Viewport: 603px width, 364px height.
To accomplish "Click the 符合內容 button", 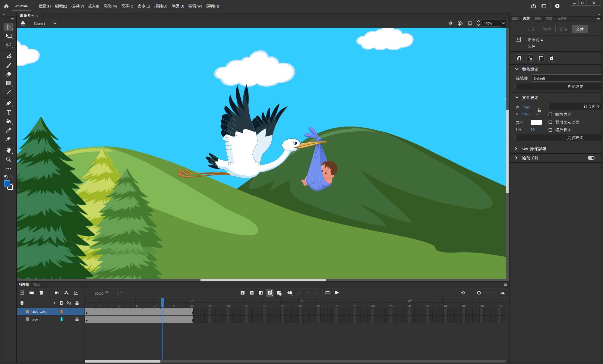I will point(575,106).
